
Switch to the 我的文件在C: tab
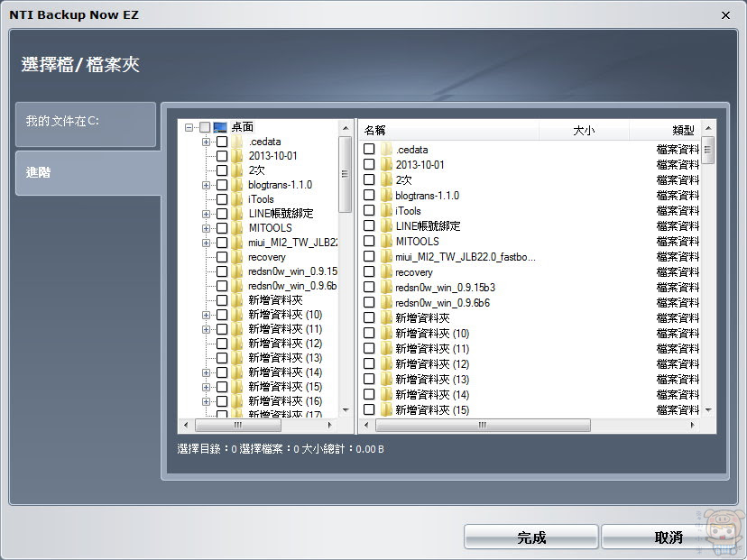tap(86, 124)
